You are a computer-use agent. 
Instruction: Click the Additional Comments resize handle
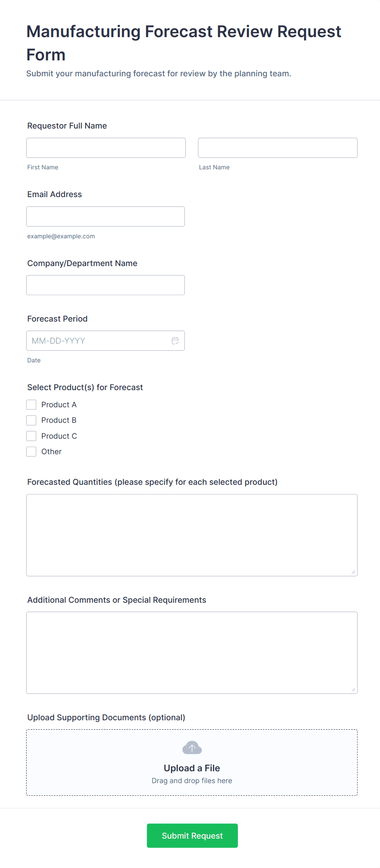click(353, 690)
